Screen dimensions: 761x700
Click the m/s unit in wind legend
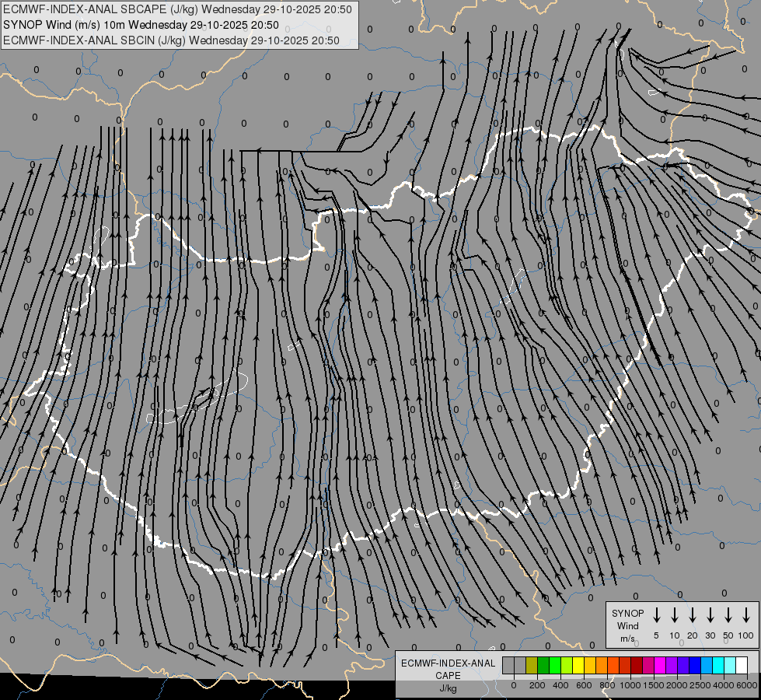click(x=627, y=639)
